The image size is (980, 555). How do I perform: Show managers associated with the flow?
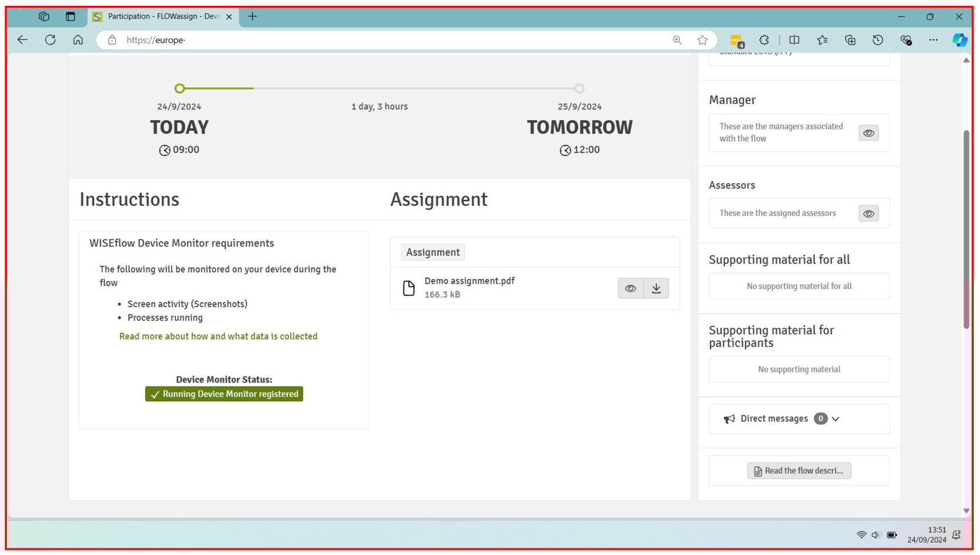click(868, 133)
